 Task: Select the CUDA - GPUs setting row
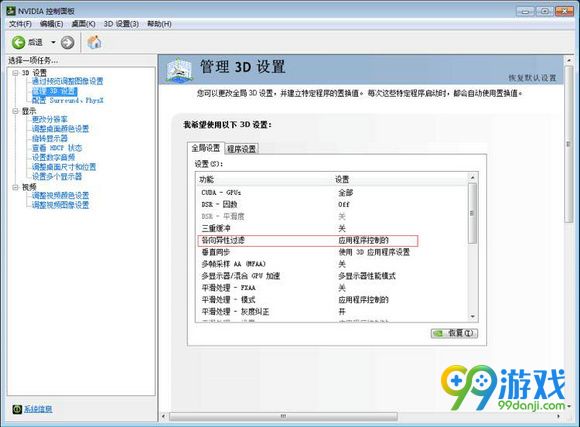(x=332, y=193)
